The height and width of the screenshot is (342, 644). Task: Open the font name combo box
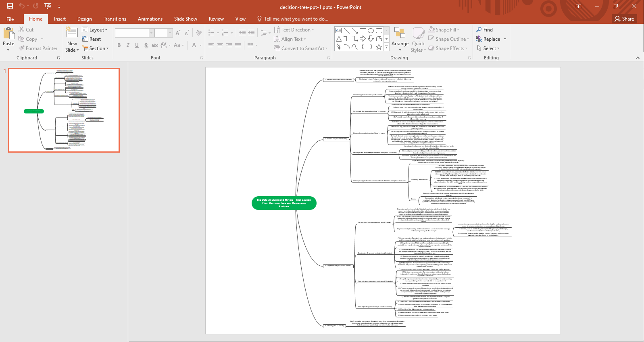[x=134, y=33]
